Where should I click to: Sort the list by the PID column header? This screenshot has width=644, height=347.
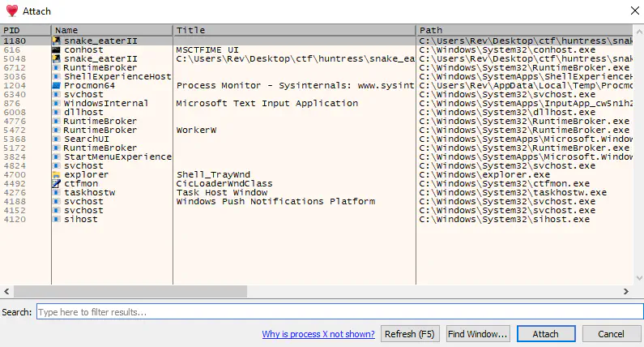pyautogui.click(x=26, y=30)
